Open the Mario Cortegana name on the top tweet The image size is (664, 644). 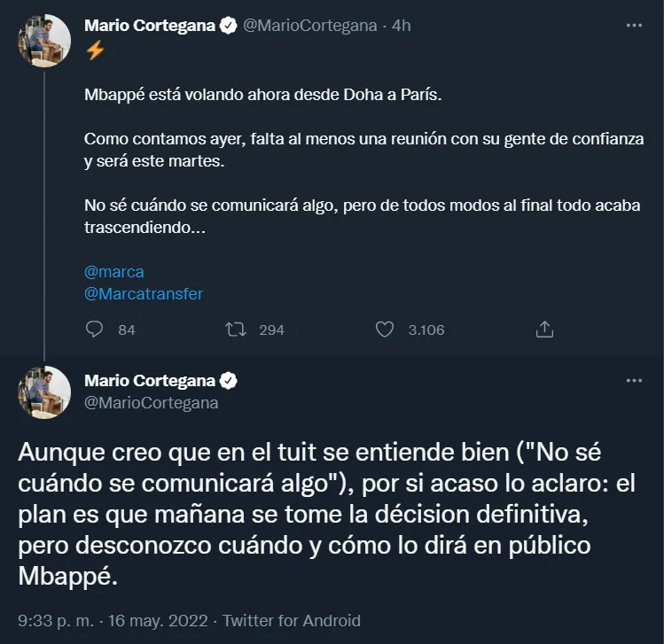click(x=149, y=26)
